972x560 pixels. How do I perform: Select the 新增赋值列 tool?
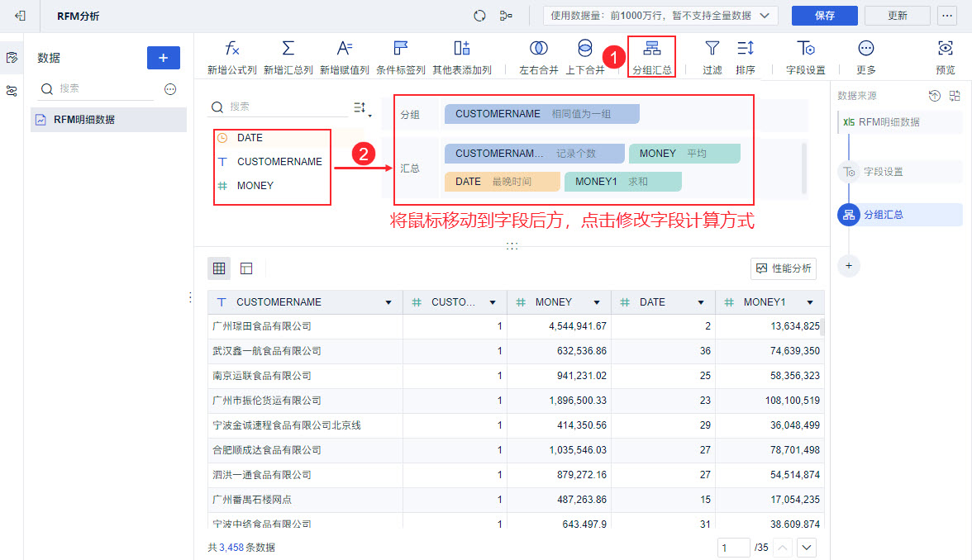[x=345, y=57]
